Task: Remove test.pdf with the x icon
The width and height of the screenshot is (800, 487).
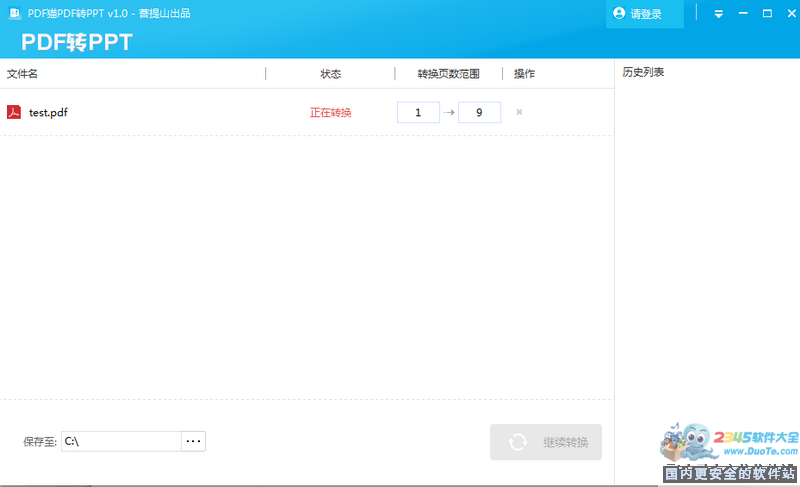Action: pos(519,112)
